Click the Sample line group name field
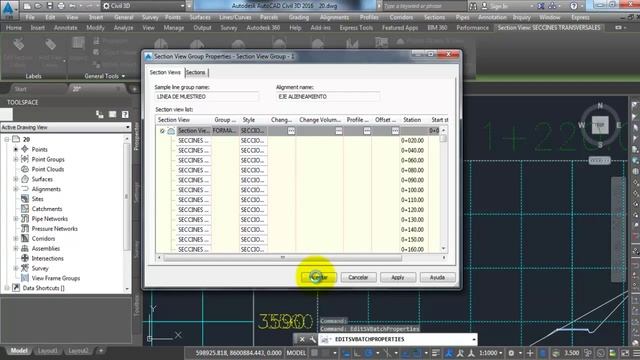The width and height of the screenshot is (640, 360). (207, 97)
